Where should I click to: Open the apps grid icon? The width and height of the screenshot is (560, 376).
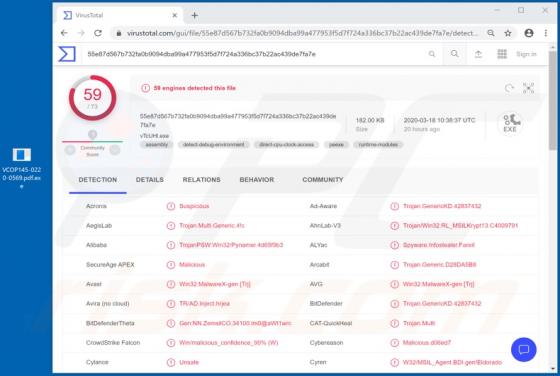502,54
